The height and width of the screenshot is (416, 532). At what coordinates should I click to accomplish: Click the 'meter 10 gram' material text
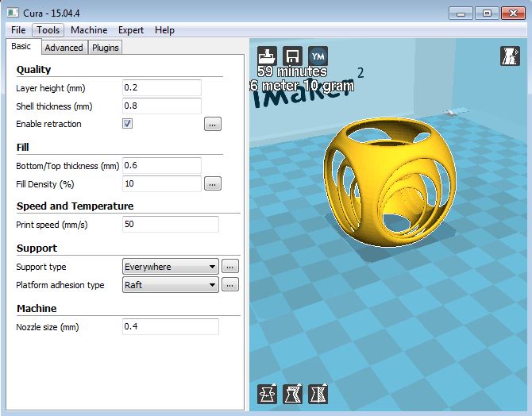pyautogui.click(x=308, y=86)
